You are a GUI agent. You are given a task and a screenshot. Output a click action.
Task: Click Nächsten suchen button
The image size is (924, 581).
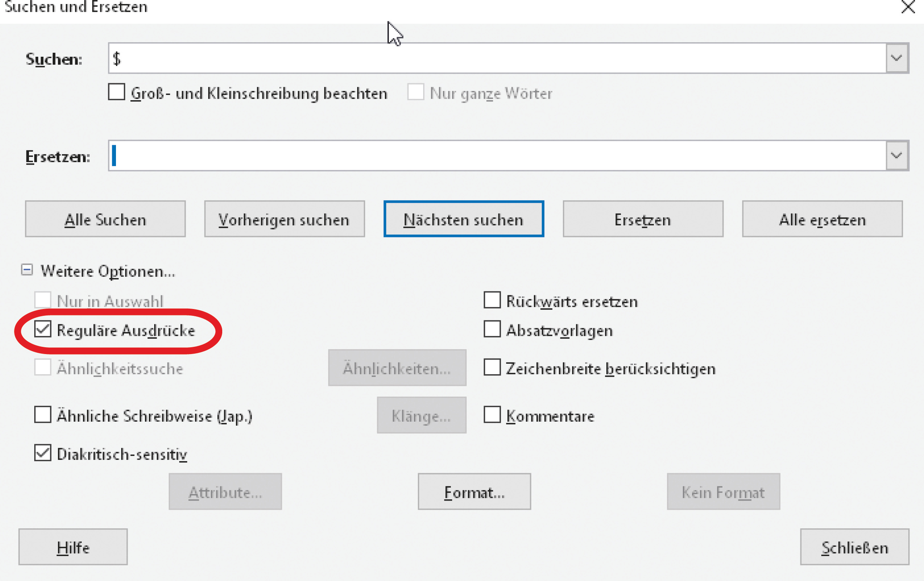(x=463, y=219)
